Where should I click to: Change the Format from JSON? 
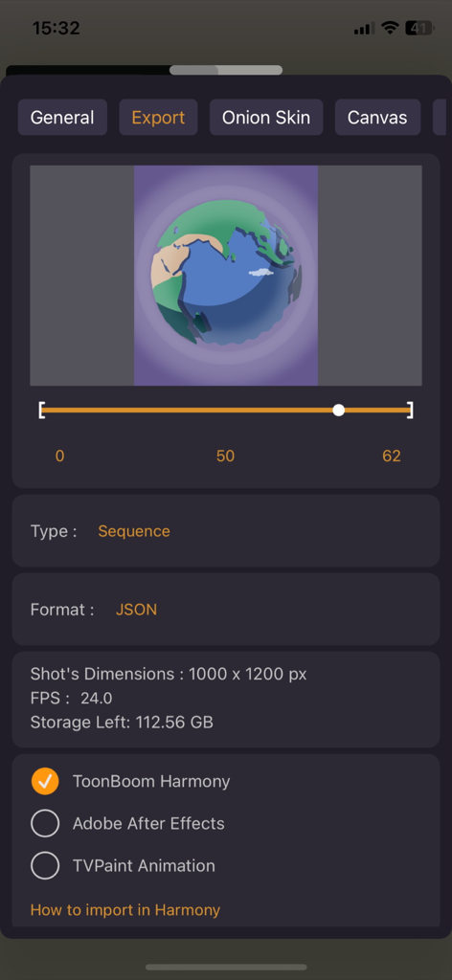[136, 610]
